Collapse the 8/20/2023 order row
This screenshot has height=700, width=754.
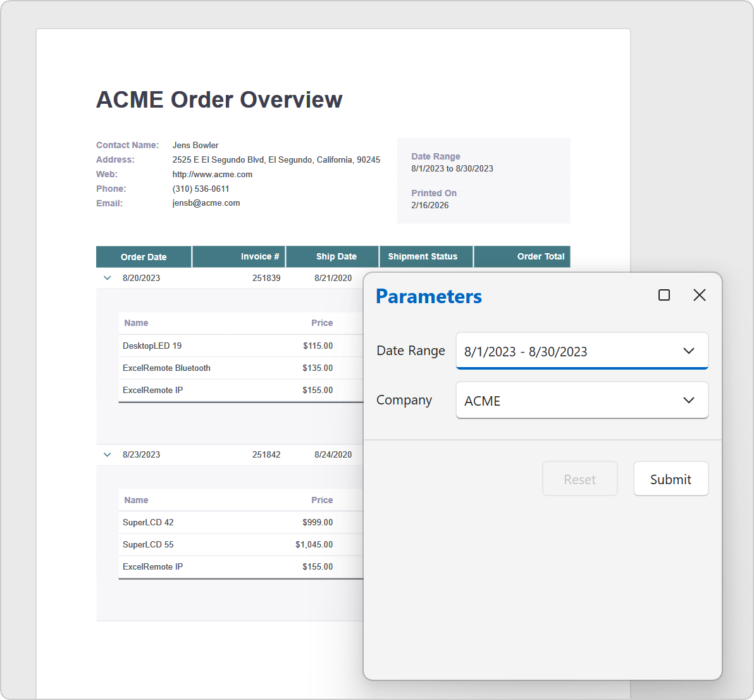(108, 278)
